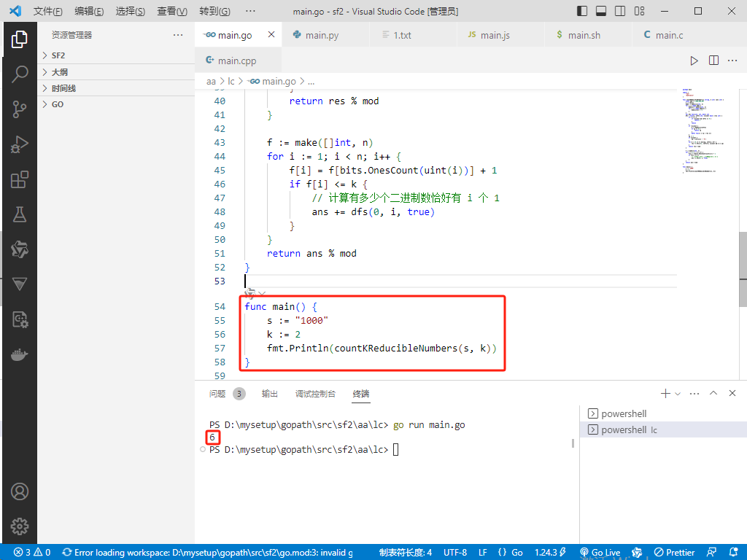Viewport: 747px width, 560px height.
Task: Open the Explorer view in activity bar
Action: (20, 39)
